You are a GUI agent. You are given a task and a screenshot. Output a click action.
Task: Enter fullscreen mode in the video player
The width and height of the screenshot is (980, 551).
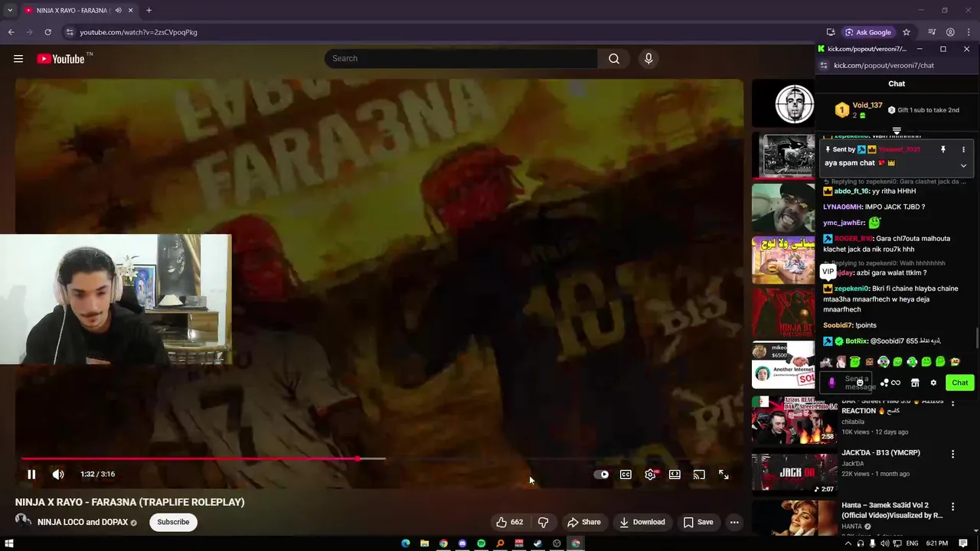pyautogui.click(x=724, y=474)
